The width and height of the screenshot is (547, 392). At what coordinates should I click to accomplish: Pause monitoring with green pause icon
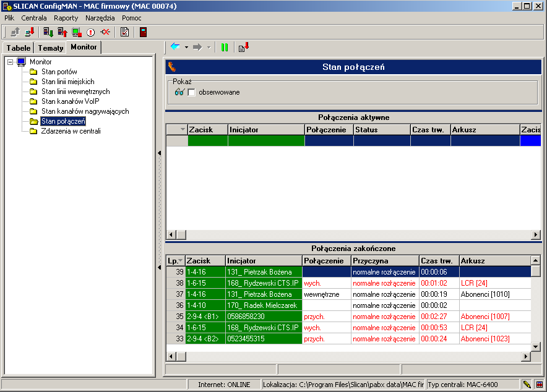coord(225,48)
